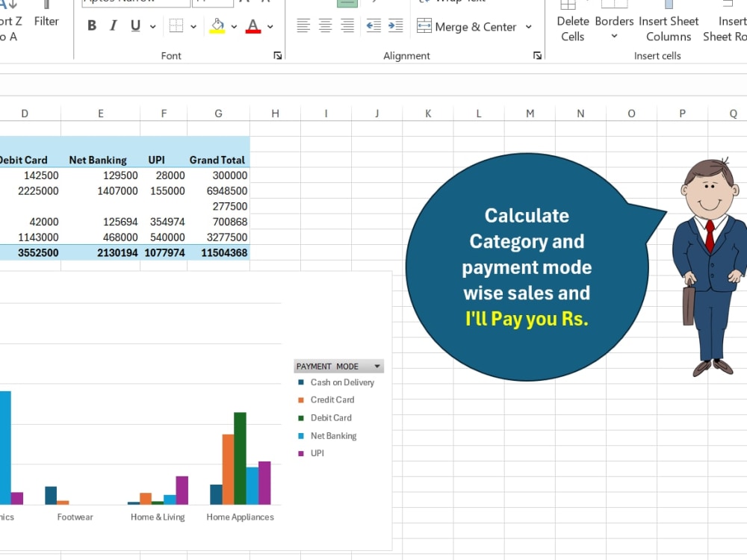Click cell with value 277500

click(x=218, y=206)
